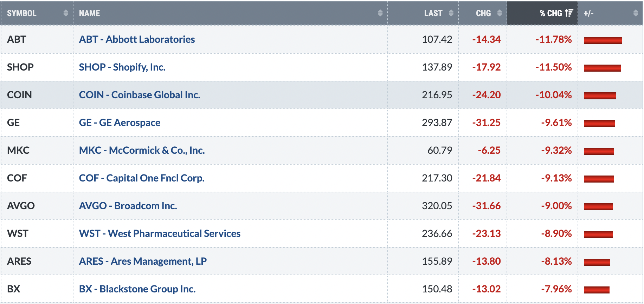Click the +/- column sort arrows

(x=636, y=13)
